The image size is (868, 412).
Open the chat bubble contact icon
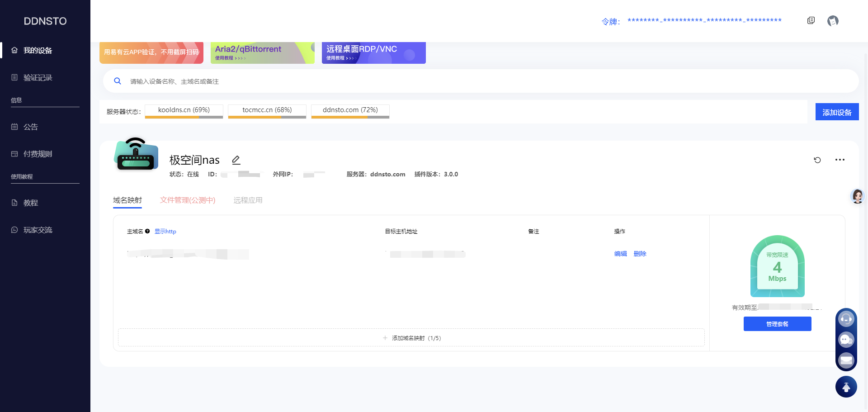pos(846,339)
